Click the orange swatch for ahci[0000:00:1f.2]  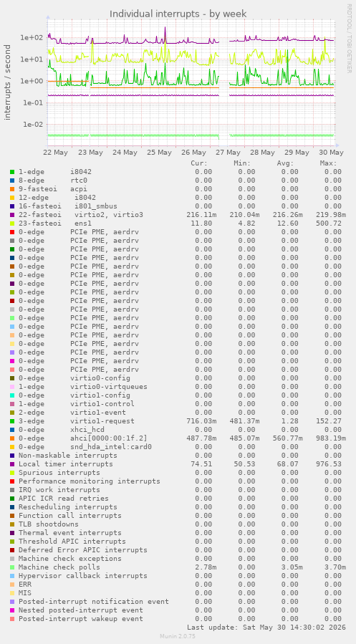pyautogui.click(x=12, y=438)
